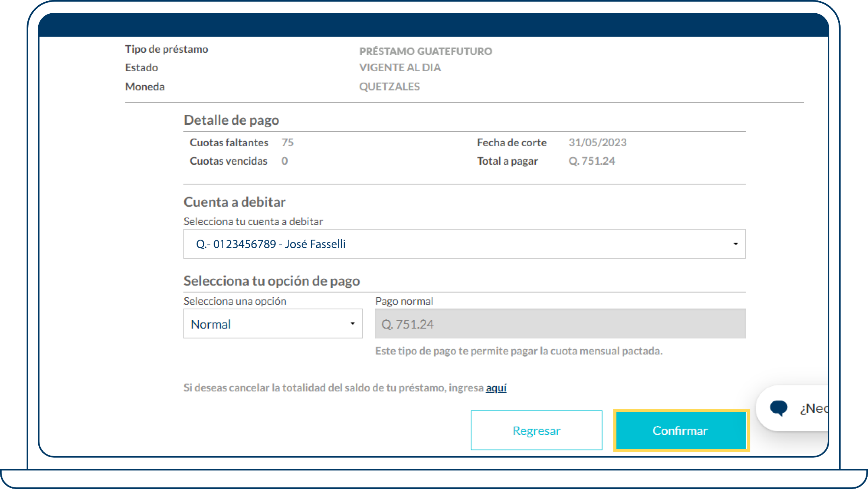Follow the "aquí" link
Screen dimensions: 868x489
click(x=496, y=388)
